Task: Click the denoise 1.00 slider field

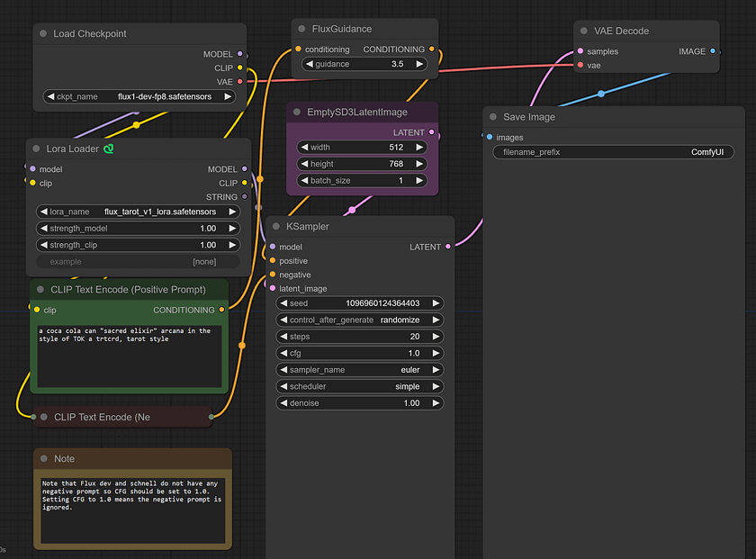Action: tap(360, 402)
